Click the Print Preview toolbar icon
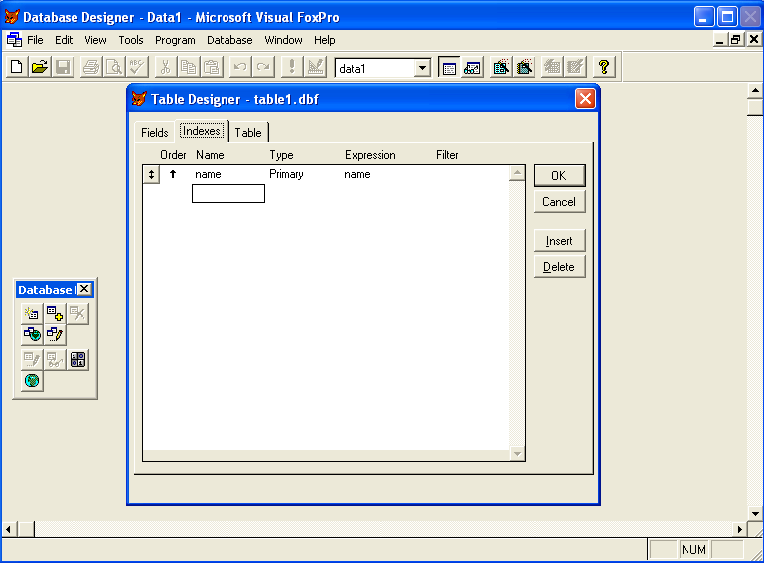The image size is (764, 563). tap(114, 67)
